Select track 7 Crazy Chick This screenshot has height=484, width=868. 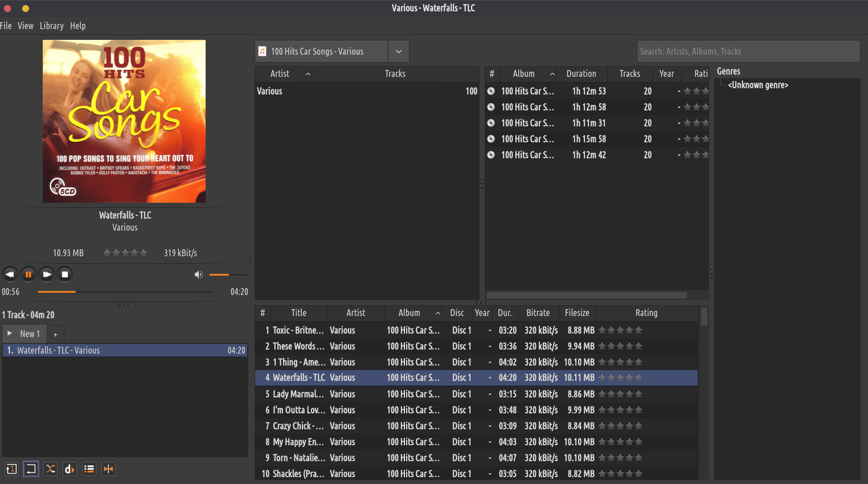476,426
